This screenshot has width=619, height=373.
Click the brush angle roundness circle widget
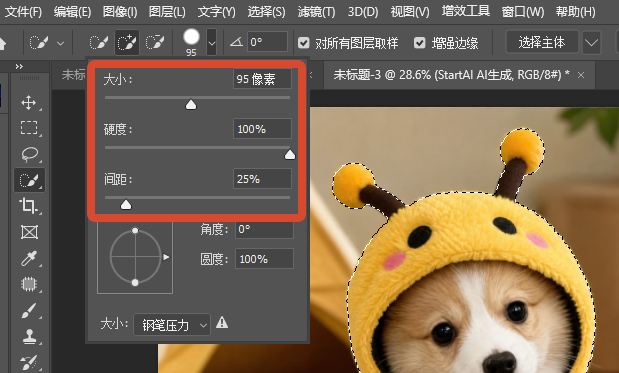click(135, 257)
